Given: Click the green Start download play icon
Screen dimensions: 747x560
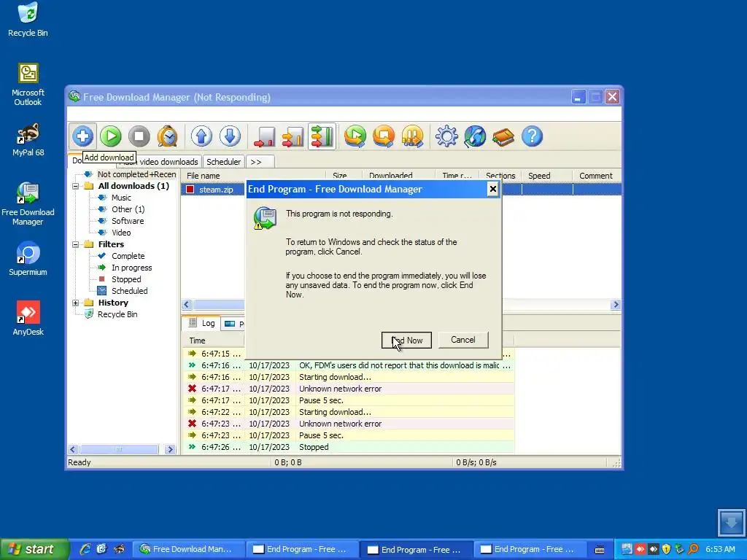Looking at the screenshot, I should click(x=111, y=136).
